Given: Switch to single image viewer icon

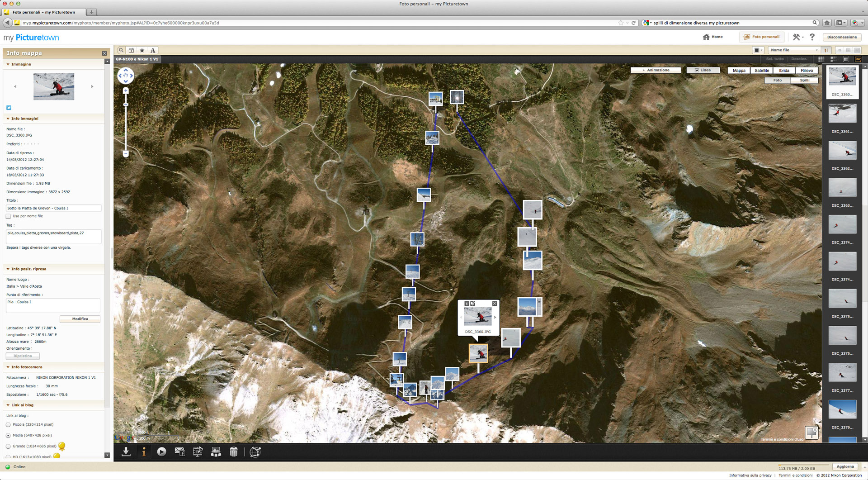Looking at the screenshot, I should (846, 59).
